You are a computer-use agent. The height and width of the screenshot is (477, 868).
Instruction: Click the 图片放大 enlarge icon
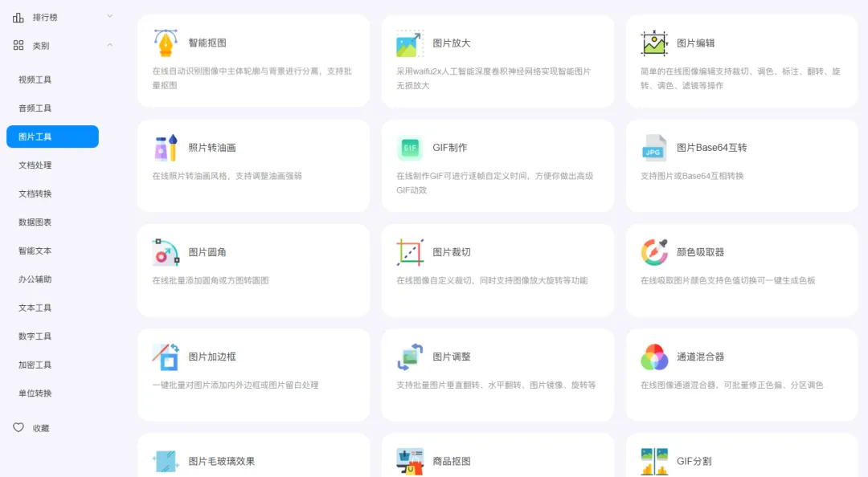pyautogui.click(x=410, y=43)
